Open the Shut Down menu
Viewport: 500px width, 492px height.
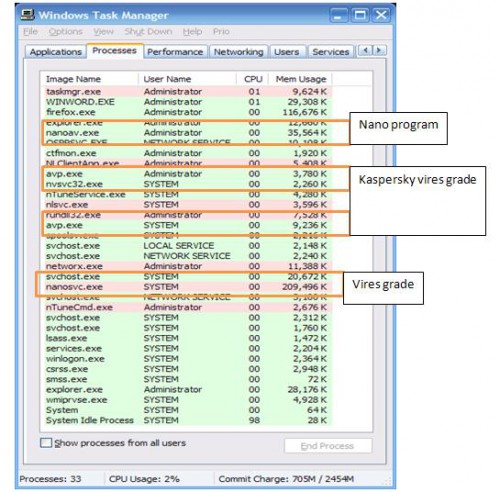coord(148,32)
